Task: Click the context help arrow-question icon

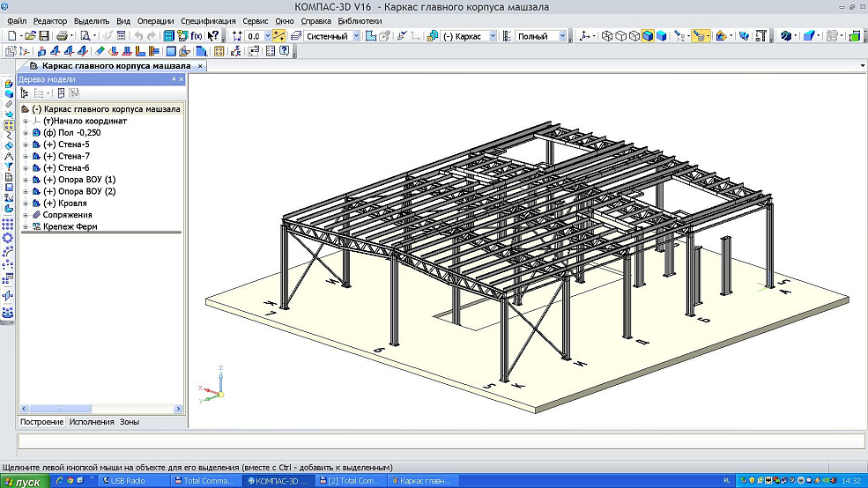Action: (x=212, y=36)
